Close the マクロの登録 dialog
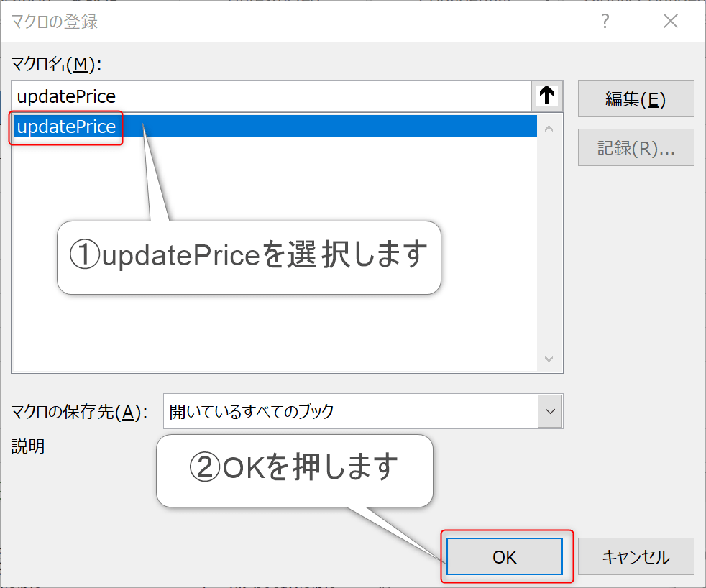This screenshot has height=588, width=706. (x=670, y=22)
